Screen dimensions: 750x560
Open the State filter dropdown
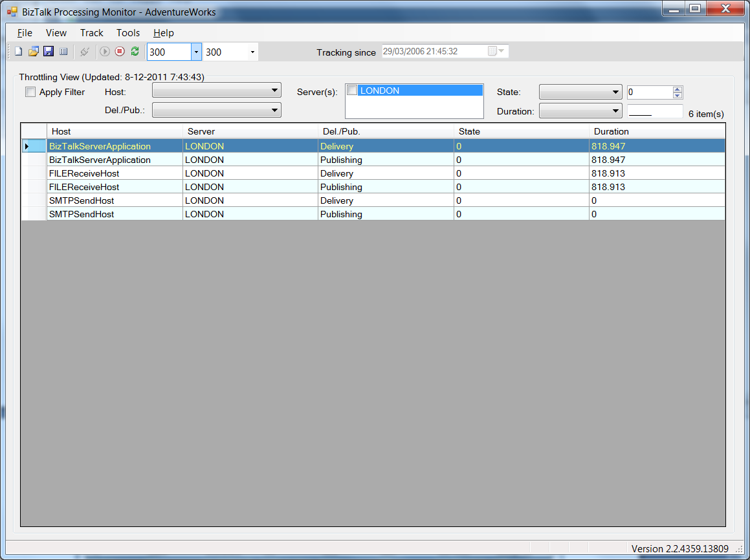pos(615,92)
